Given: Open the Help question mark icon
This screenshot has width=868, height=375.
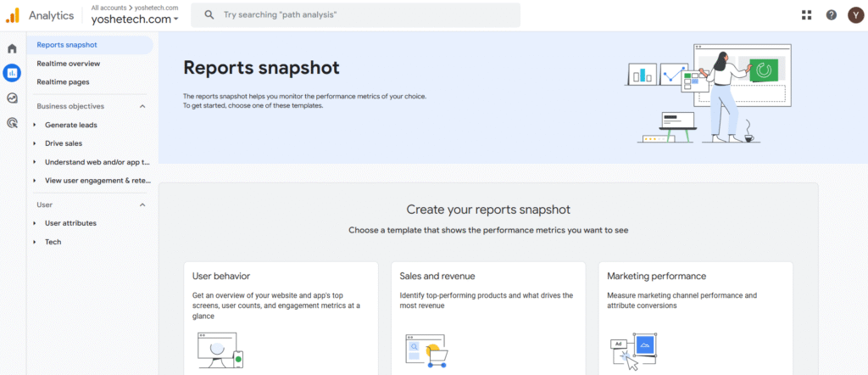Looking at the screenshot, I should click(x=832, y=15).
